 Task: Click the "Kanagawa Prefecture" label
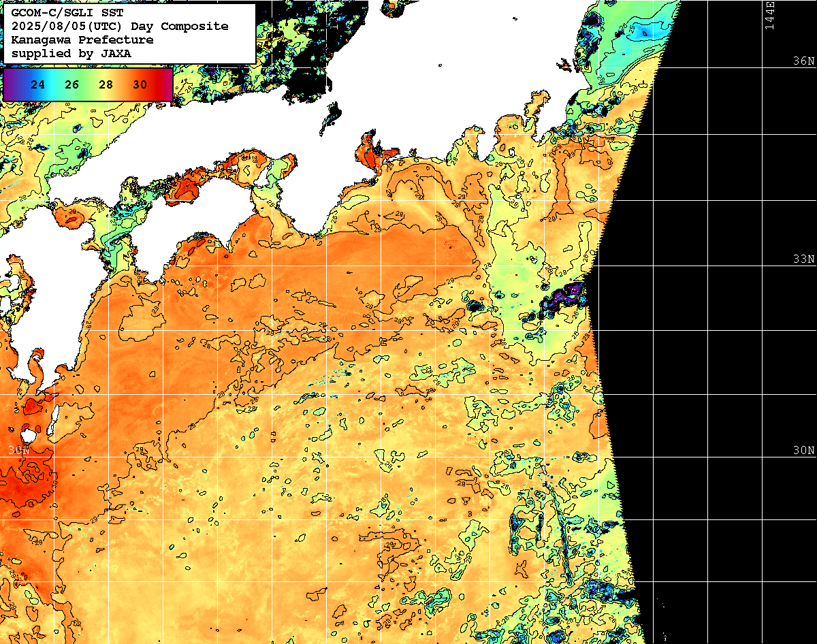click(x=82, y=39)
